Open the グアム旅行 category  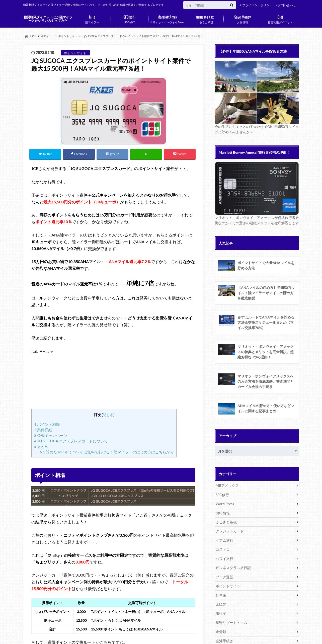coord(257,540)
